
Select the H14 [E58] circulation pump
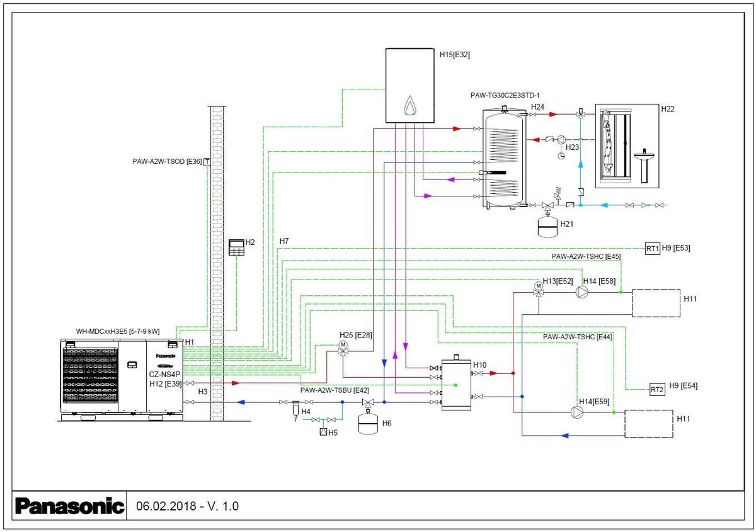coord(583,291)
